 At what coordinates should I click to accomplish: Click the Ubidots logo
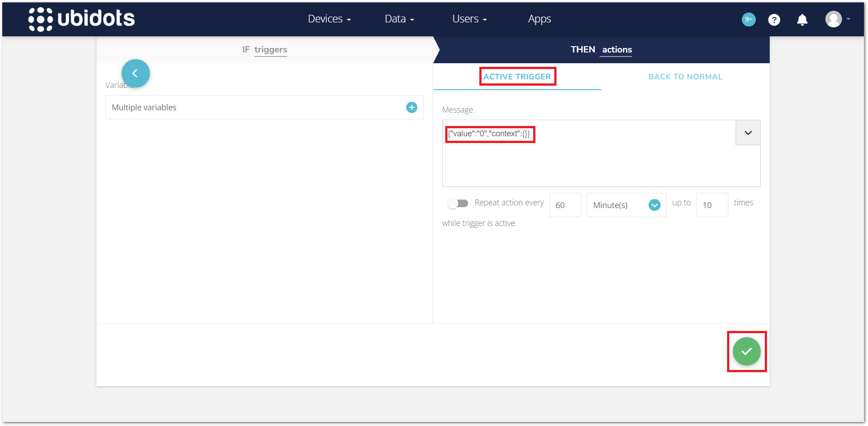click(82, 19)
